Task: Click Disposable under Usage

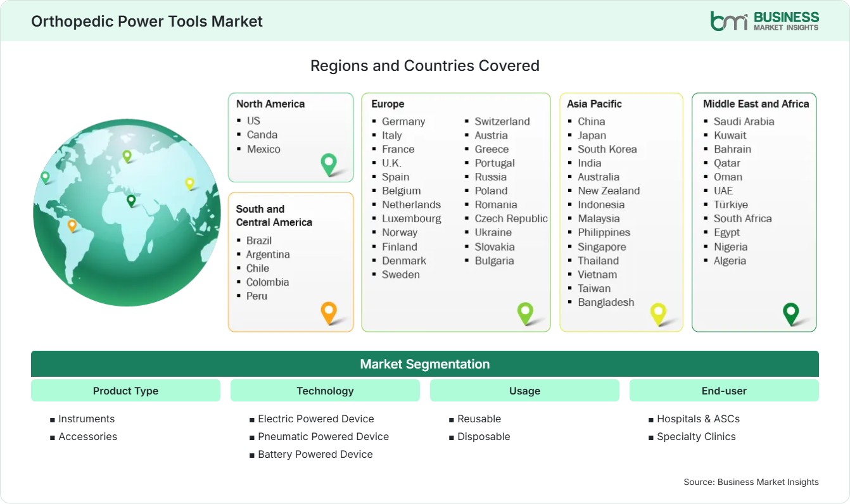Action: (x=484, y=437)
